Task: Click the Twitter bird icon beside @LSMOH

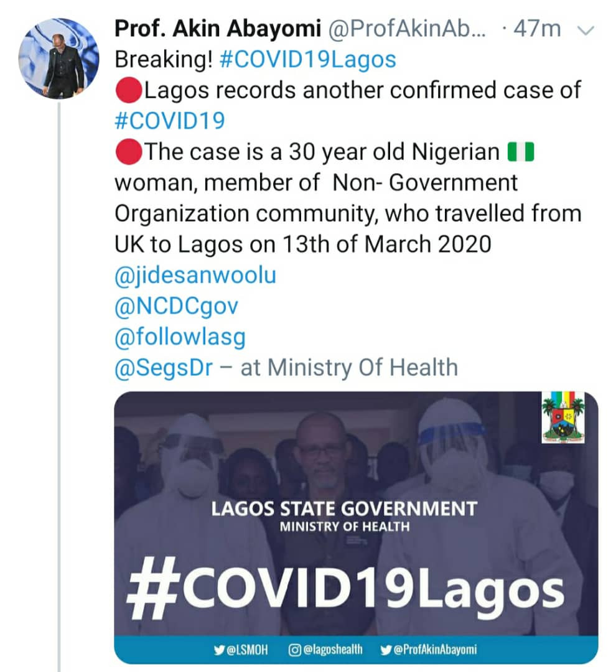Action: [218, 650]
